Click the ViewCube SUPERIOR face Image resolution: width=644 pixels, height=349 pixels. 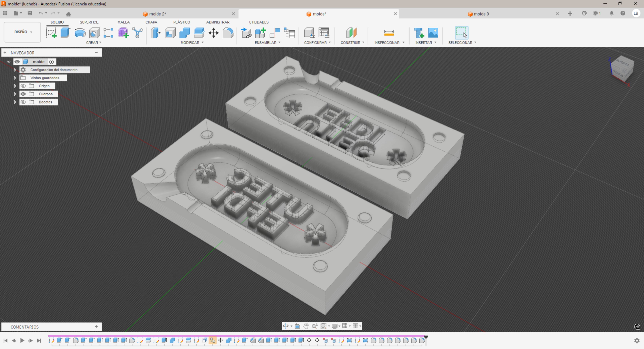click(623, 63)
